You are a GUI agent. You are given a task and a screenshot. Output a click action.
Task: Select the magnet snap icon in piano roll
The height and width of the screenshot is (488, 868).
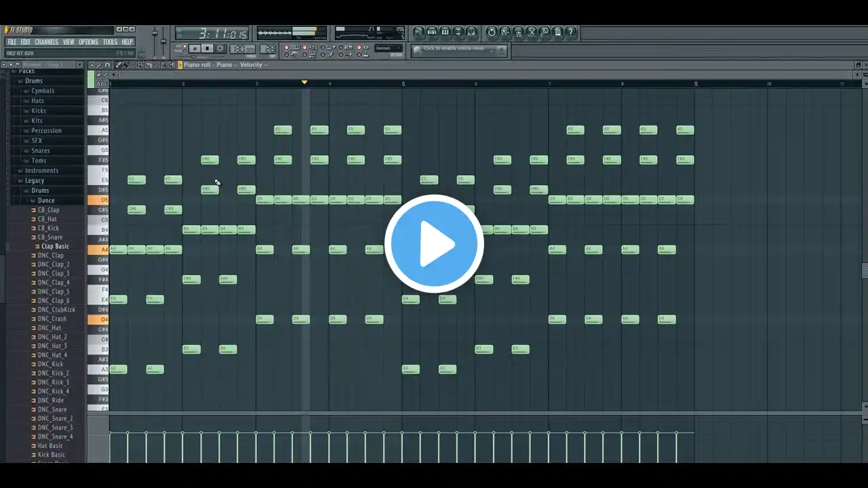pyautogui.click(x=108, y=65)
